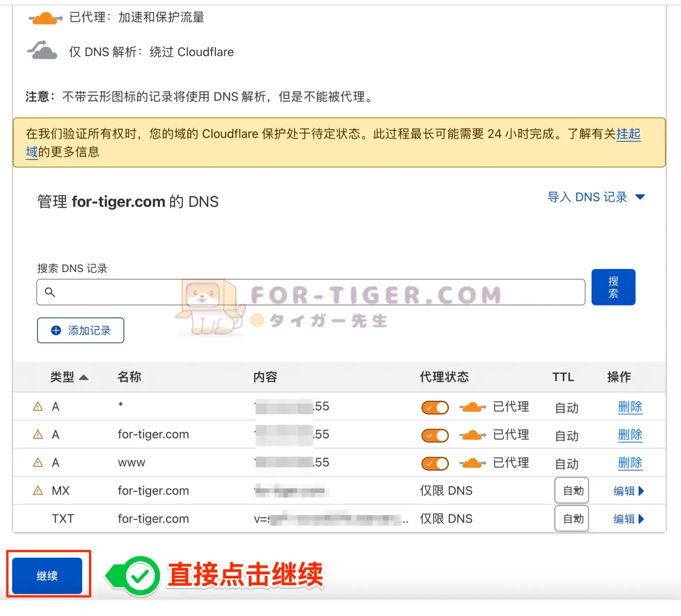Expand 编辑 for the MX record
The width and height of the screenshot is (681, 616).
[x=629, y=491]
